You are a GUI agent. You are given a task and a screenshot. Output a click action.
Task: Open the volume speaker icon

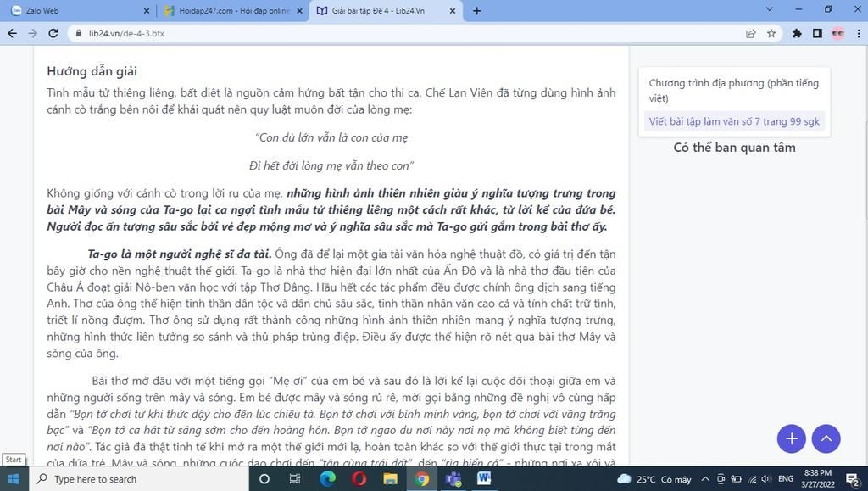point(766,479)
